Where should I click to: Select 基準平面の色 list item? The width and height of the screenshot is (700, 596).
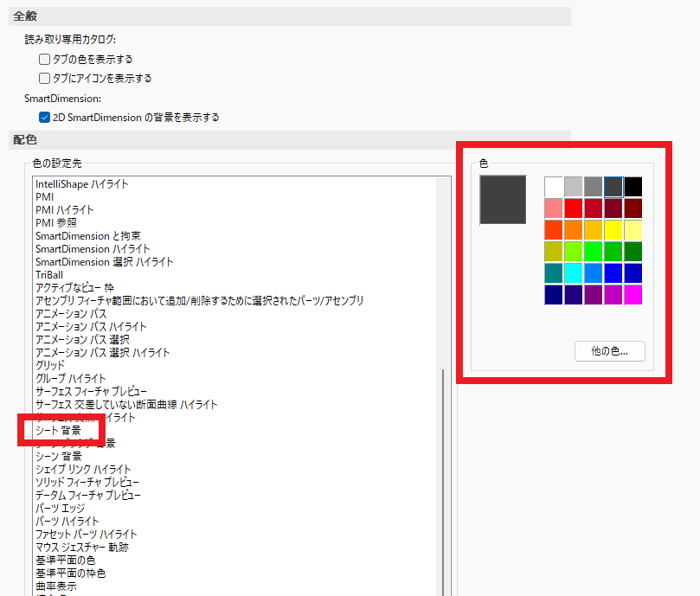coord(65,560)
